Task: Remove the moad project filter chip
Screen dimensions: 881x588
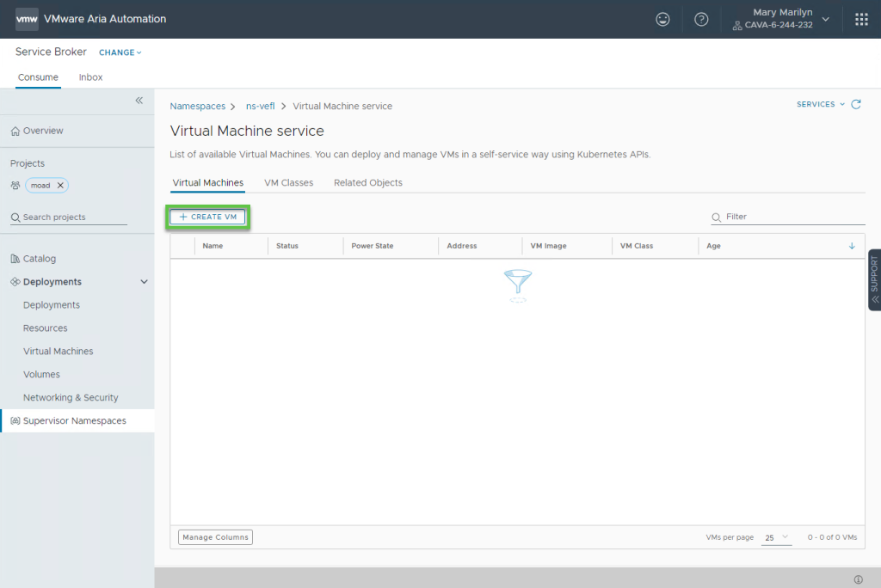Action: coord(59,186)
